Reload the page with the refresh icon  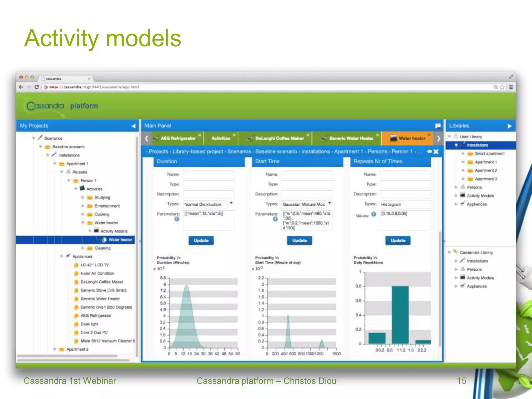37,87
